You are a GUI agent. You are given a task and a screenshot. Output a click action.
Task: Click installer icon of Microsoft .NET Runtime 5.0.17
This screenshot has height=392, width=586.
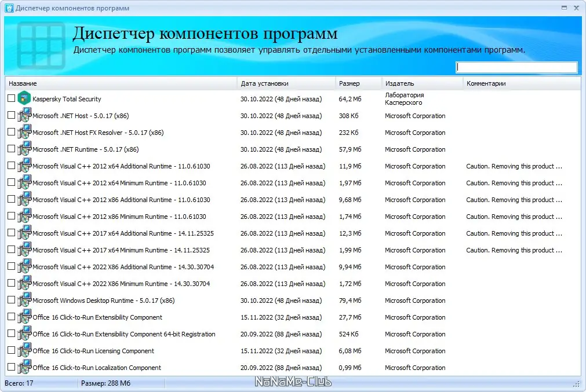tap(24, 149)
